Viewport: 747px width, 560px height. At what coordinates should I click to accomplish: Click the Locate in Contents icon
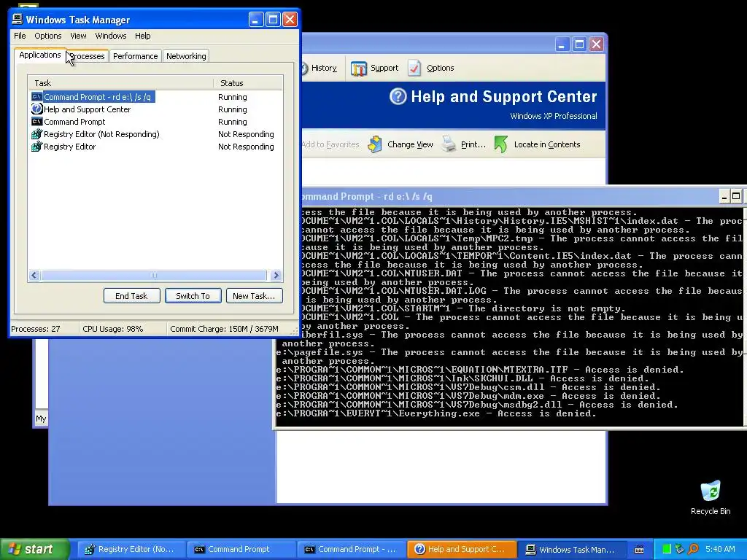pyautogui.click(x=500, y=144)
